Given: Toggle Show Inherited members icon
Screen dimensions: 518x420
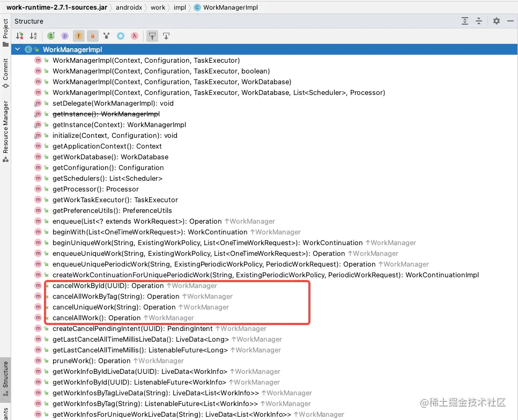Looking at the screenshot, I should pos(51,36).
